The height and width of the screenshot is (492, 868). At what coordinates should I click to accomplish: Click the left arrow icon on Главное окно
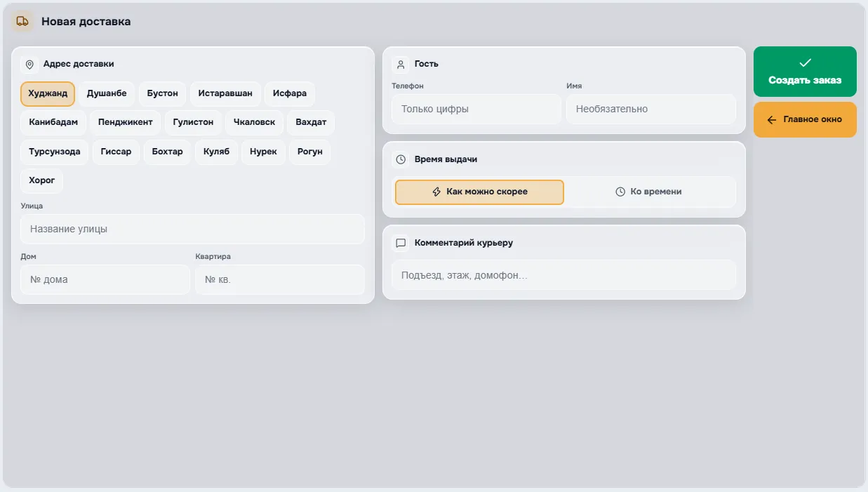772,120
